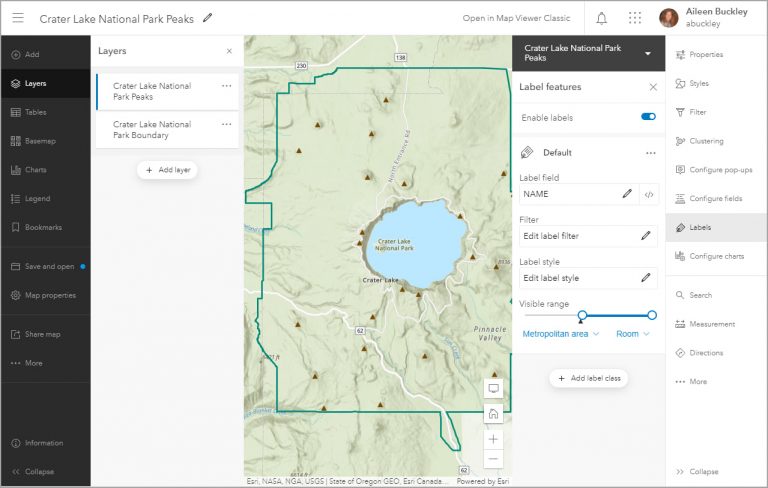768x488 pixels.
Task: Open the hamburger menu icon
Action: [18, 18]
